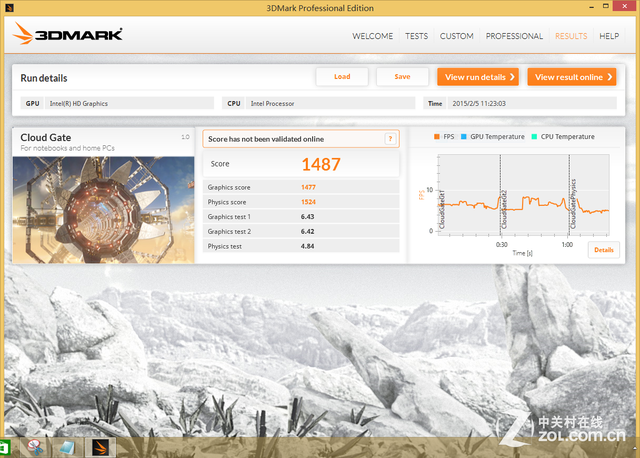Click the FPS legend label
The image size is (640, 458).
point(449,137)
